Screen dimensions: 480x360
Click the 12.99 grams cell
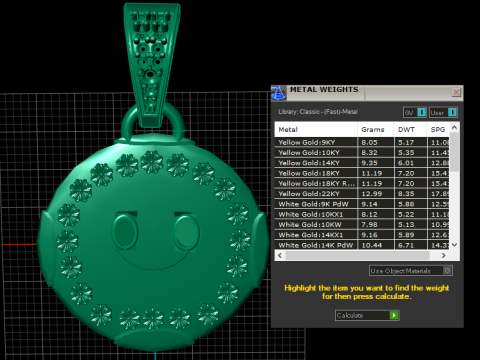pyautogui.click(x=376, y=194)
